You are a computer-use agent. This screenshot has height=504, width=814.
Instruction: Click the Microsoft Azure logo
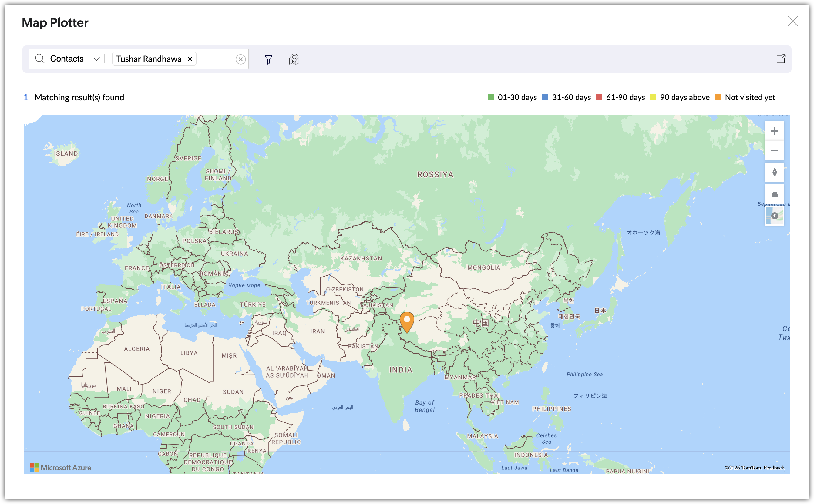click(60, 468)
